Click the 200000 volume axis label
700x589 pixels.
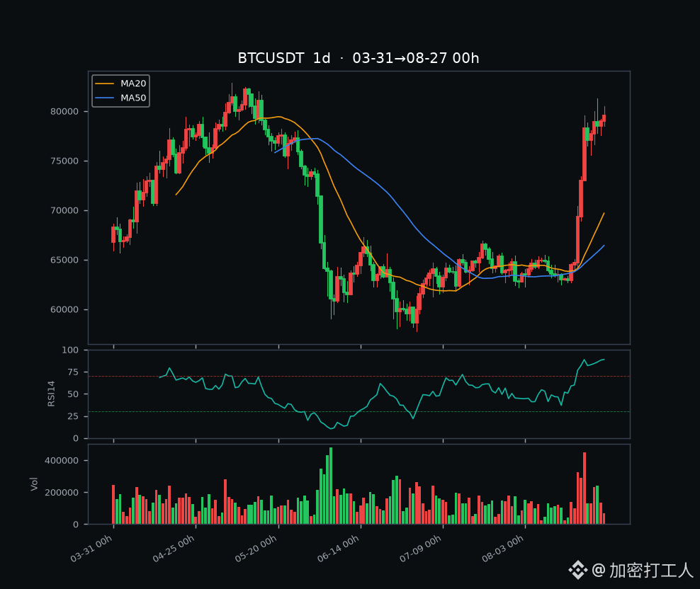[62, 493]
